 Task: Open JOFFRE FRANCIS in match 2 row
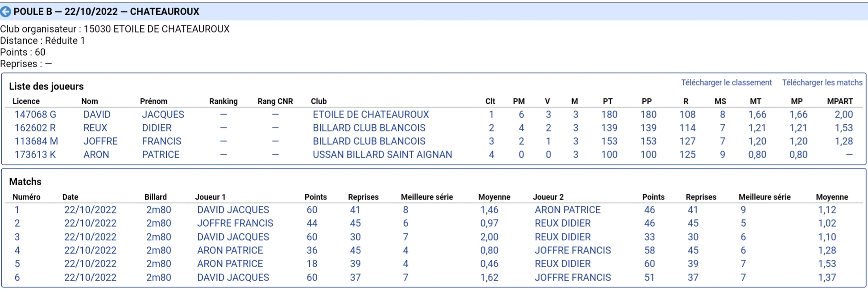coord(235,223)
